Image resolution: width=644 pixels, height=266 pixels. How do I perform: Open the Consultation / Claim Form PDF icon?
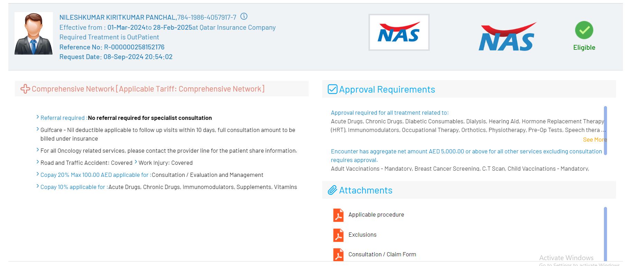point(338,255)
